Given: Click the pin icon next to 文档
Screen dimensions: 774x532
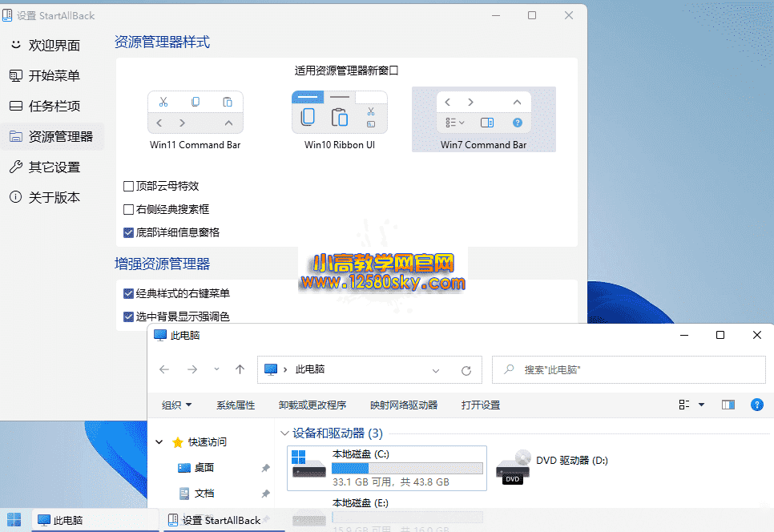Looking at the screenshot, I should (x=265, y=494).
